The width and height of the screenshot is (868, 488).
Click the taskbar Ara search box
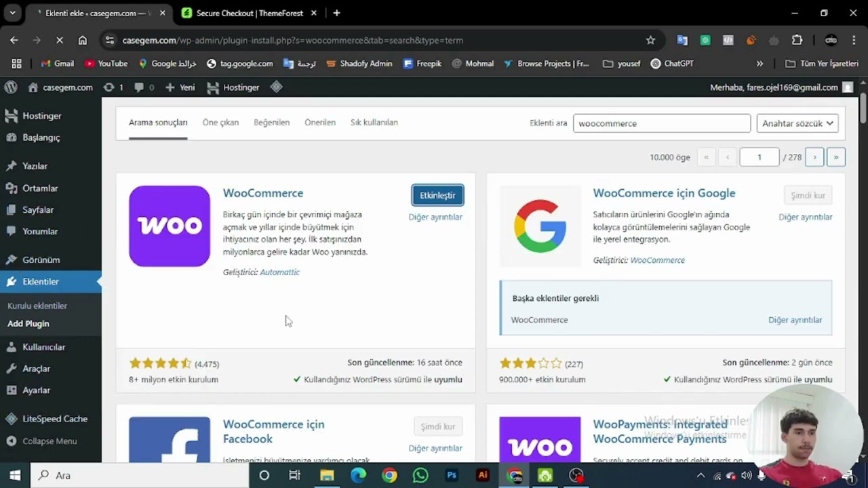coord(139,475)
